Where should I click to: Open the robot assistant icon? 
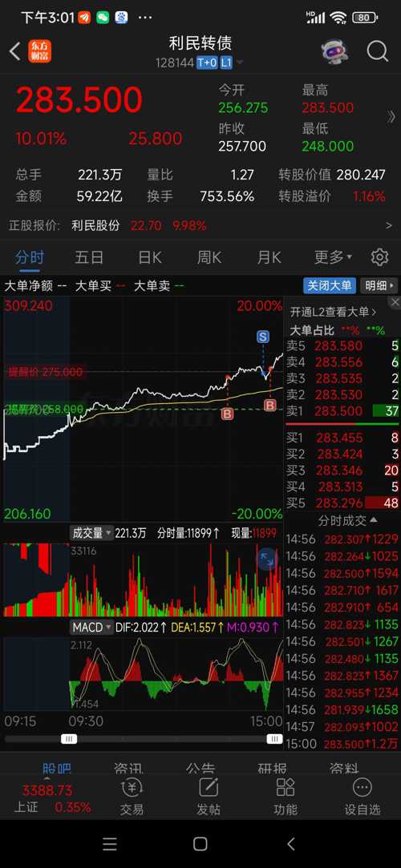point(335,51)
